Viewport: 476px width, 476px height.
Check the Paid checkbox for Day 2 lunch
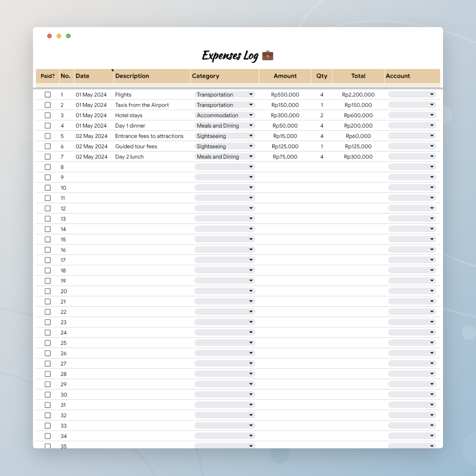coord(48,156)
